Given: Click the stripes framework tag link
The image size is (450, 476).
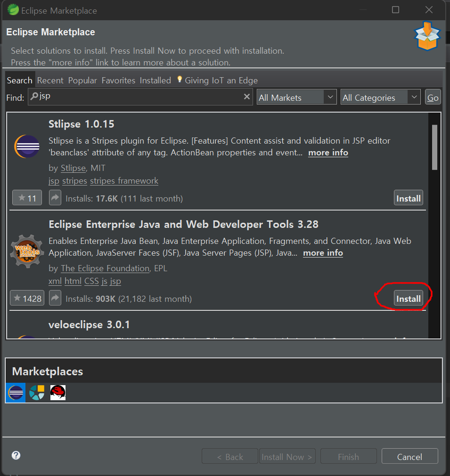Looking at the screenshot, I should coord(124,181).
